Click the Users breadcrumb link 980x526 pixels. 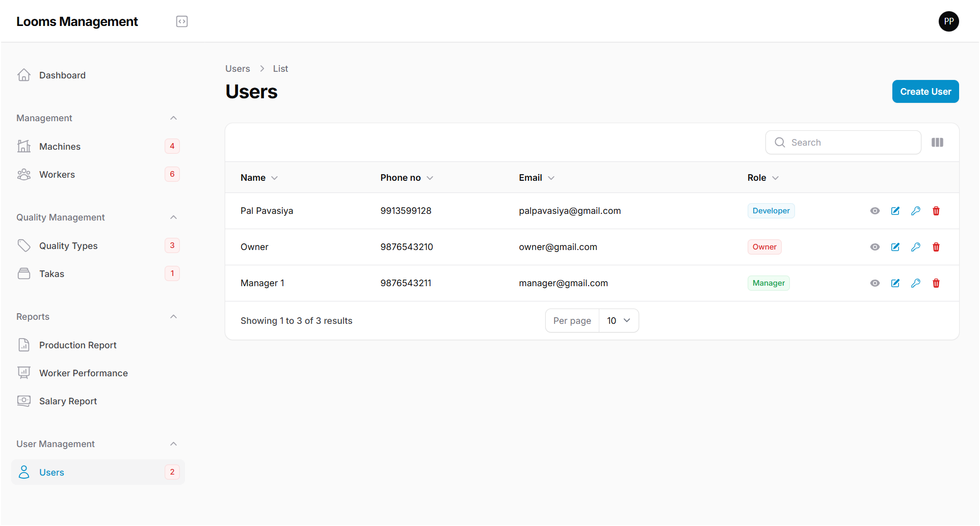[237, 68]
